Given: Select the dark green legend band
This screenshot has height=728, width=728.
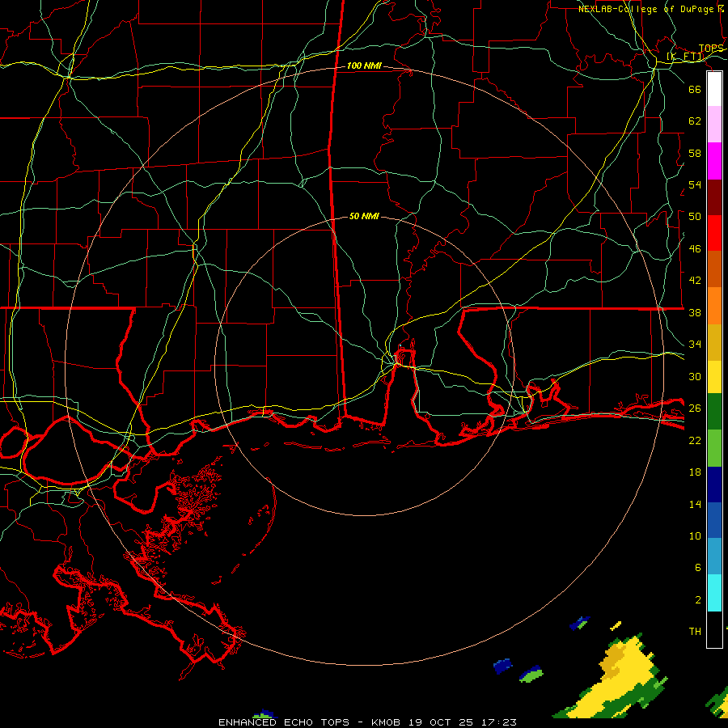Looking at the screenshot, I should tap(714, 412).
